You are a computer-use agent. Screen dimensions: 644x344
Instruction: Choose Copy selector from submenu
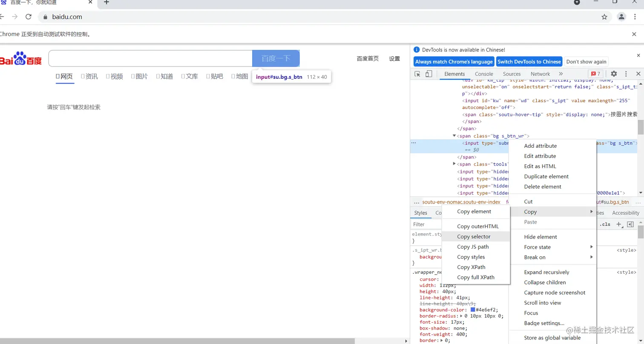click(476, 236)
